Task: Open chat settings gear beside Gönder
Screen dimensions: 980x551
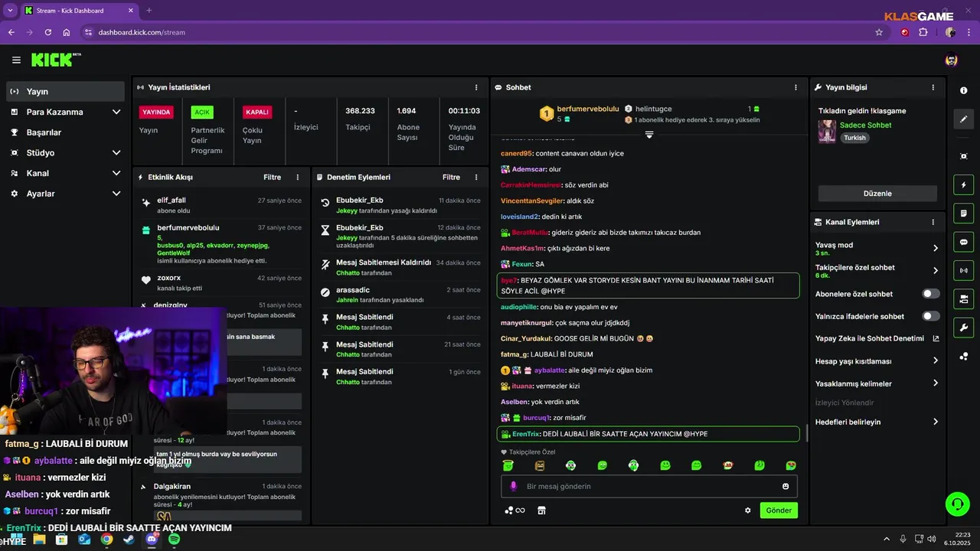Action: click(x=748, y=510)
